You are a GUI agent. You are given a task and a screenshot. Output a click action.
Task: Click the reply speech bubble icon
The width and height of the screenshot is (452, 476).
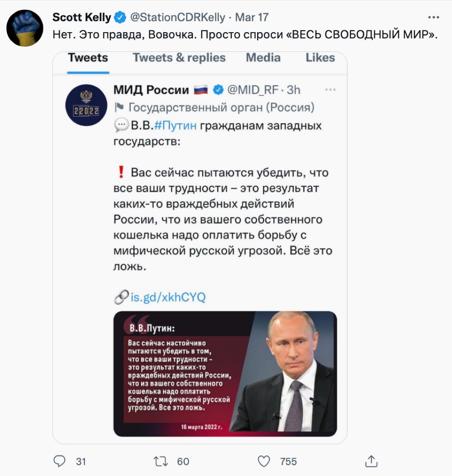point(60,461)
